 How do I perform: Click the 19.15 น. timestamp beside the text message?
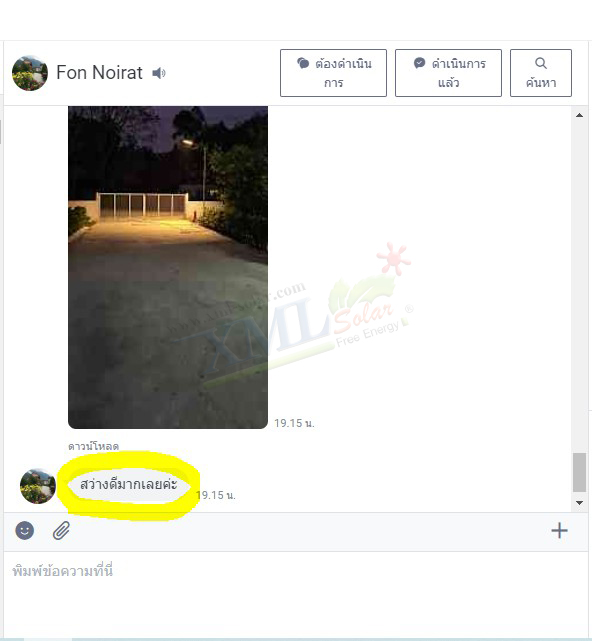[216, 495]
